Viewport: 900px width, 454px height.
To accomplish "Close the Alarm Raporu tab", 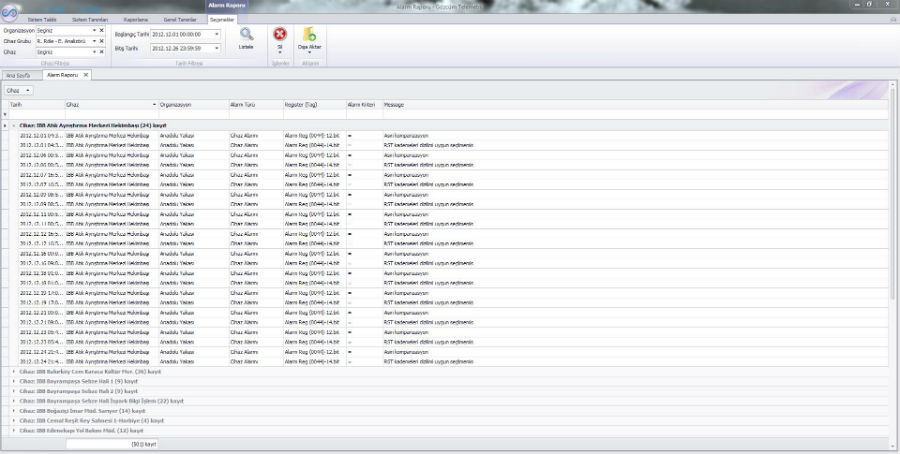I will [86, 75].
